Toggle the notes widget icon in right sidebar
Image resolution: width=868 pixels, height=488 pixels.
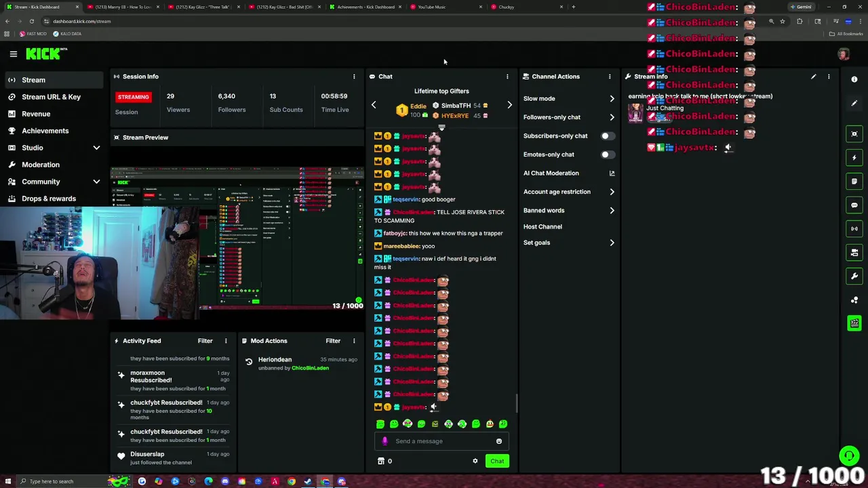click(x=854, y=181)
